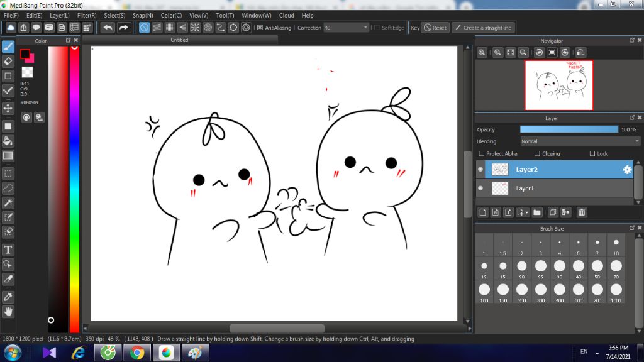644x362 pixels.
Task: Select the Text tool
Action: tap(8, 250)
